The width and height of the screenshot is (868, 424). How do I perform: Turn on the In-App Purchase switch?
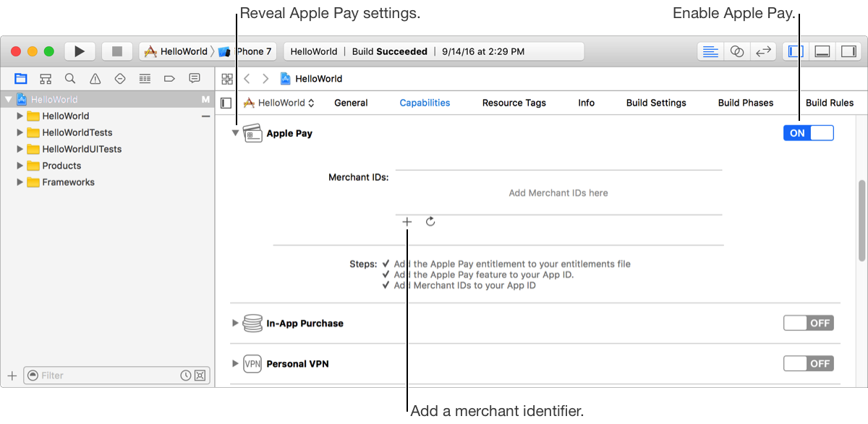click(809, 323)
